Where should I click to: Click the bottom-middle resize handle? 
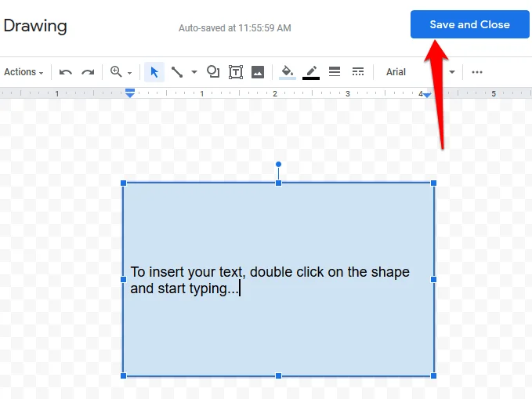click(279, 375)
